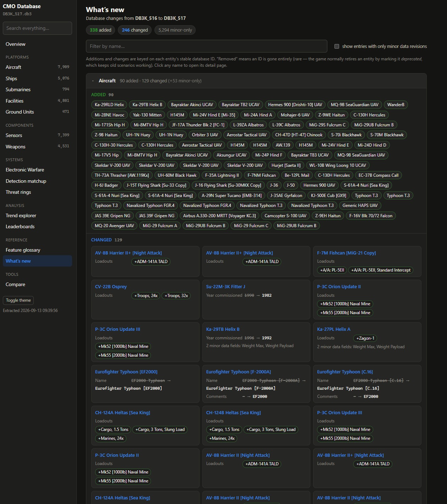The width and height of the screenshot is (447, 504).
Task: Open CH-124B Heltas [Sea King] entry
Action: click(x=233, y=413)
